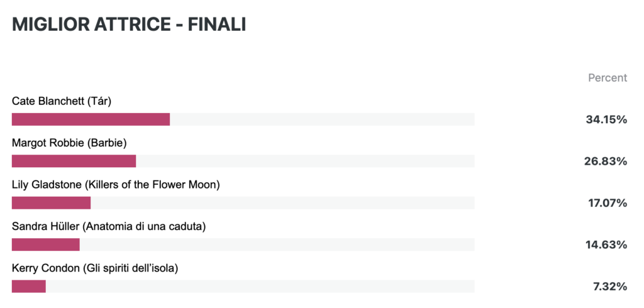
Task: Click the 7.32% percentage value
Action: point(610,287)
